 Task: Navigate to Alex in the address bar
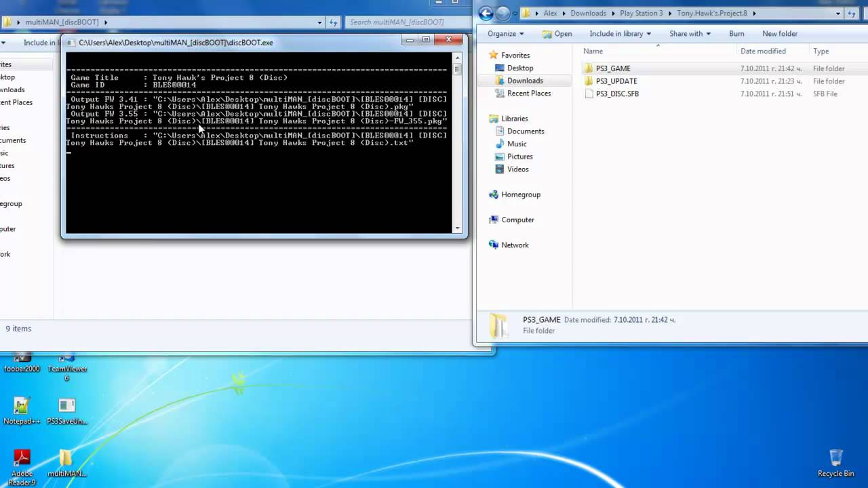550,14
